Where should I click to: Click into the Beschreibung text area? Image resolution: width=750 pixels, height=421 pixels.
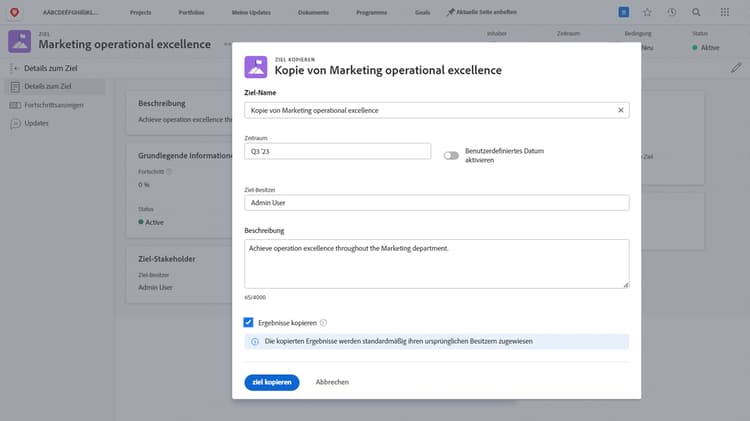pyautogui.click(x=436, y=263)
